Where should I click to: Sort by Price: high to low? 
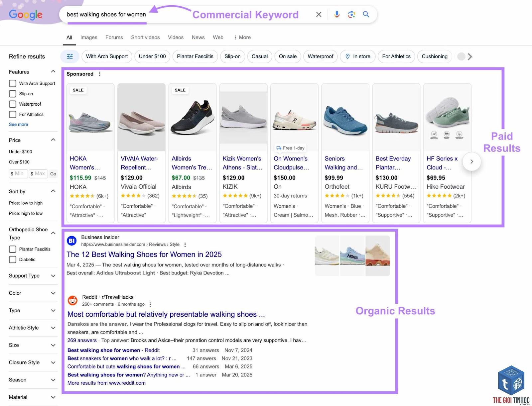(x=26, y=213)
